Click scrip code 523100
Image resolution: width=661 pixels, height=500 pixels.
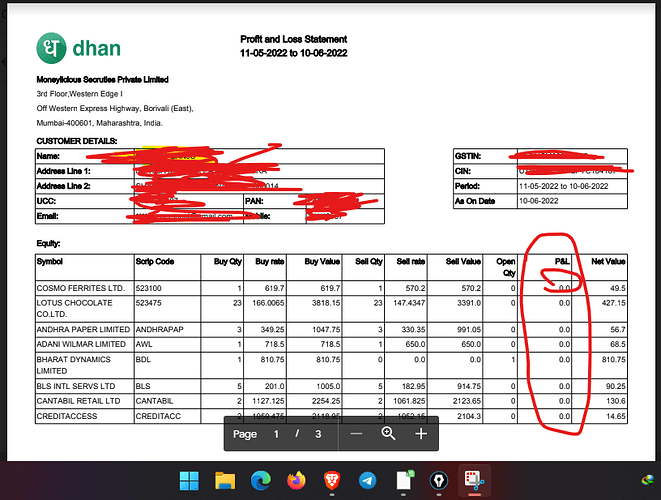pos(148,288)
